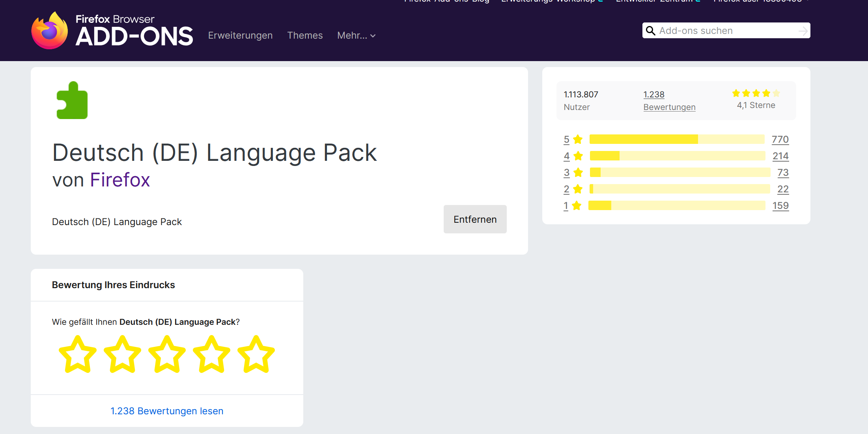The width and height of the screenshot is (868, 434).
Task: Expand the Mehr... dropdown menu
Action: pyautogui.click(x=356, y=35)
